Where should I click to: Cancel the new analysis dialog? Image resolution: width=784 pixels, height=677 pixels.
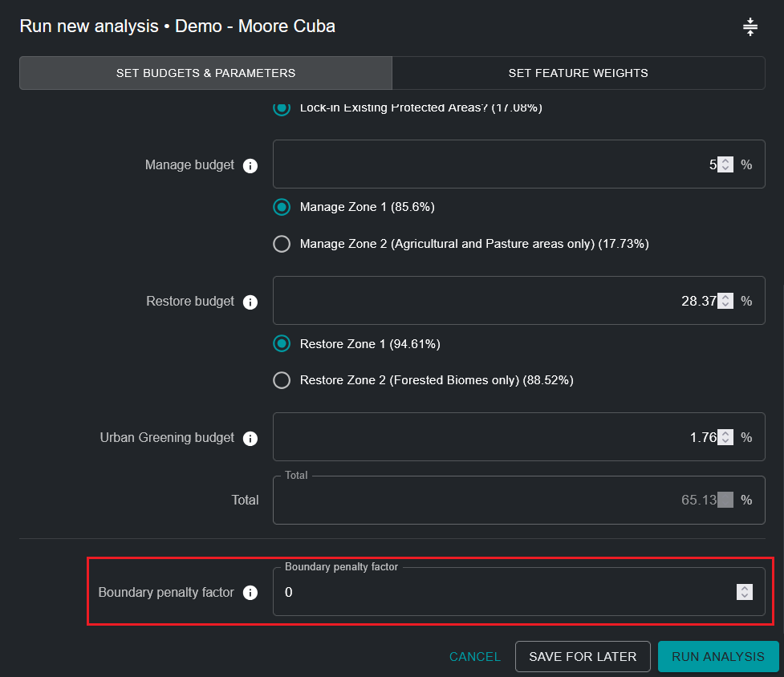474,656
